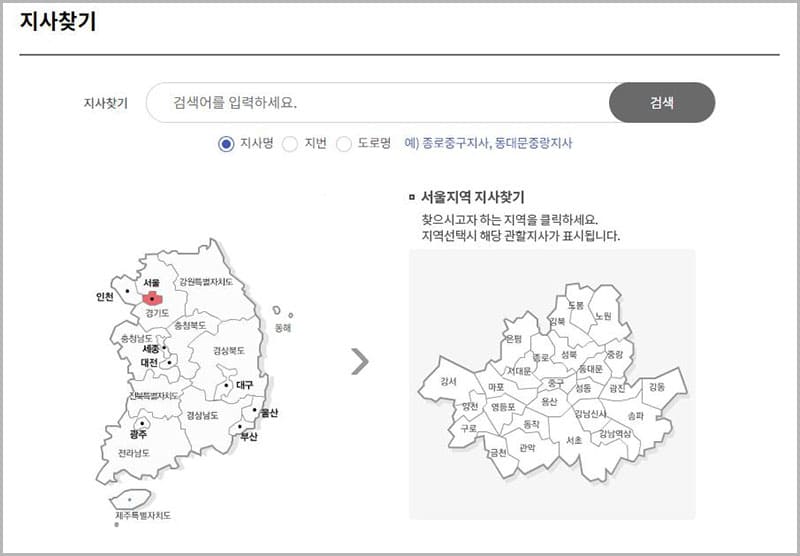Click the 인천 city marker
Image resolution: width=800 pixels, height=556 pixels.
tap(125, 291)
